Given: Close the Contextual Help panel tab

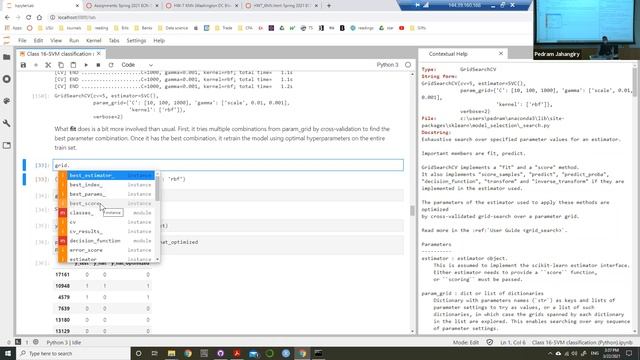Looking at the screenshot, I should click(501, 53).
